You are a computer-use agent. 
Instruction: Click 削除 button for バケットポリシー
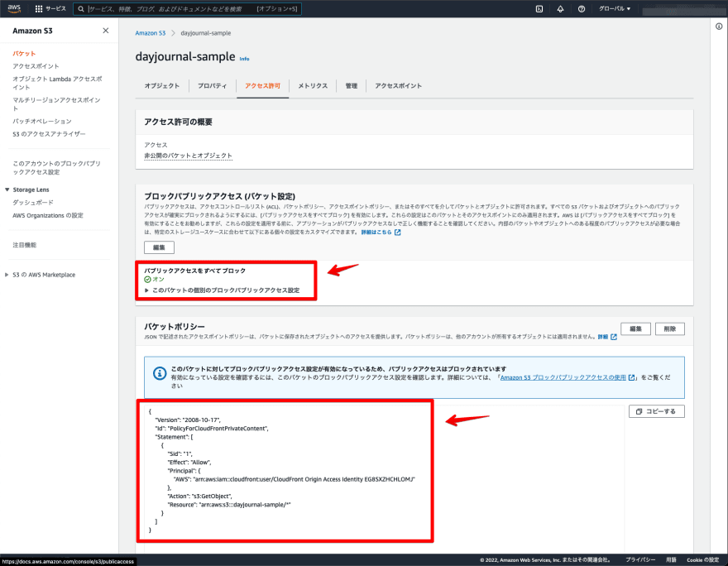point(670,329)
